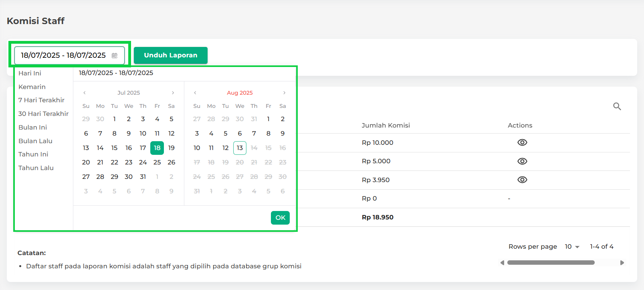
Task: Pick August 8 in calendar
Action: [269, 134]
